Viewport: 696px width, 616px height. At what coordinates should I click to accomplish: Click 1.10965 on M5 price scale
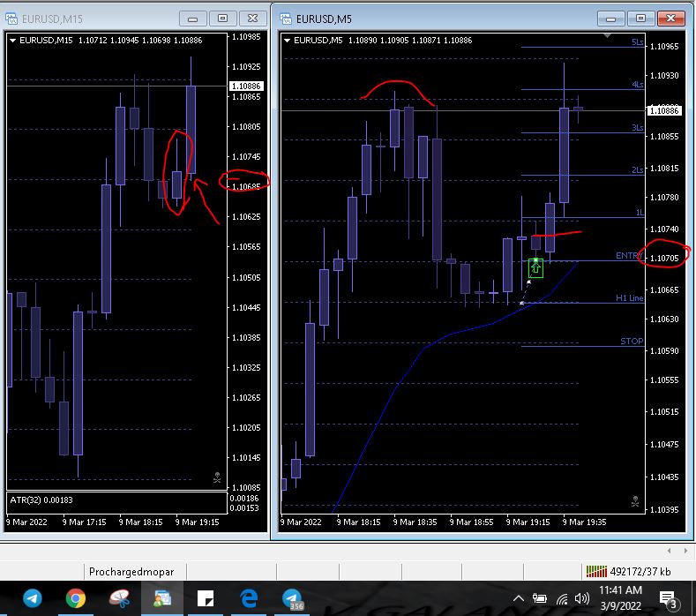(664, 47)
